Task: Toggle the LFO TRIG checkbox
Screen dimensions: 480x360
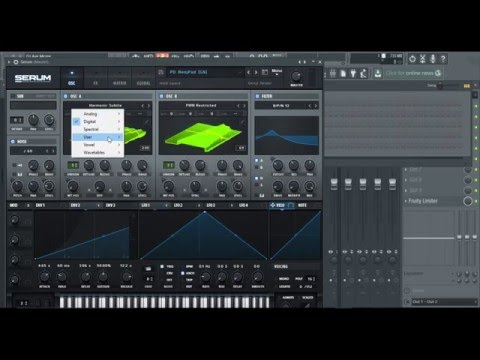Action: coord(162,267)
